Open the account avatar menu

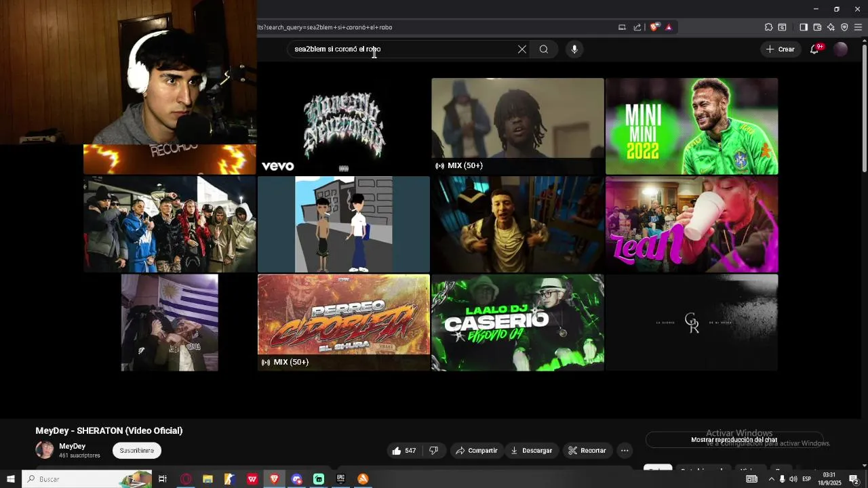pos(841,49)
